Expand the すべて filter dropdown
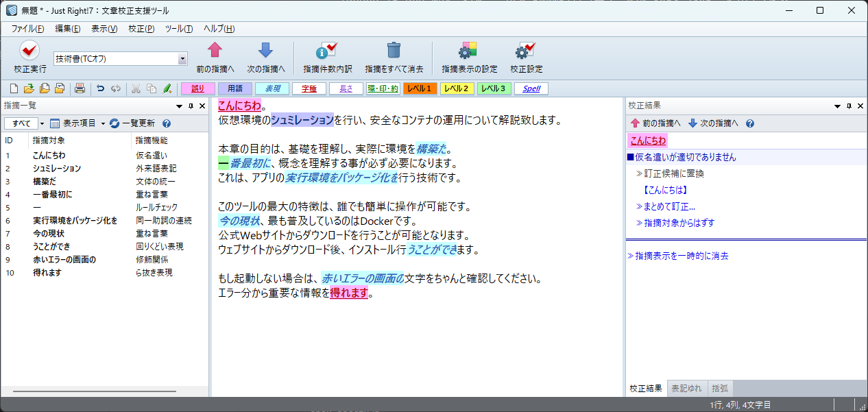The height and width of the screenshot is (412, 868). pos(41,123)
